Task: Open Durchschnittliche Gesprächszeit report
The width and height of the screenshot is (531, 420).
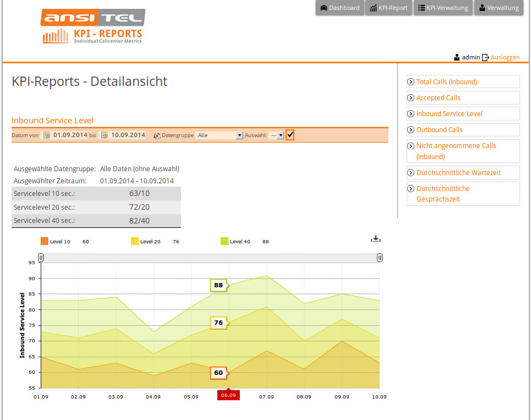Action: [x=442, y=194]
